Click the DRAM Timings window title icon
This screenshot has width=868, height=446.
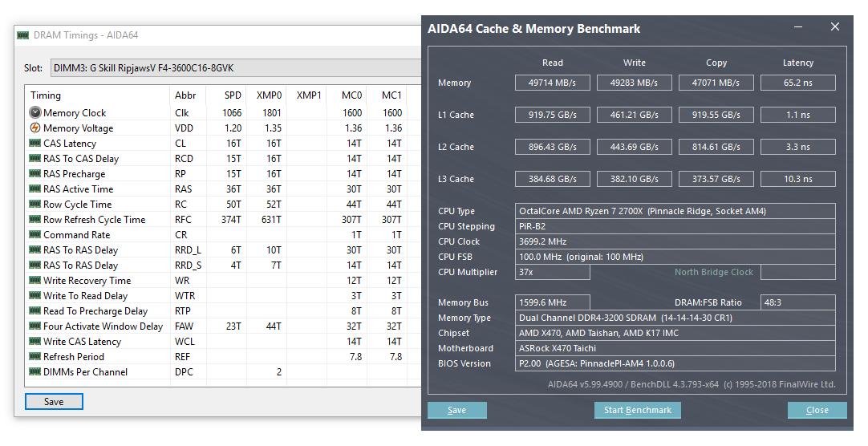22,34
